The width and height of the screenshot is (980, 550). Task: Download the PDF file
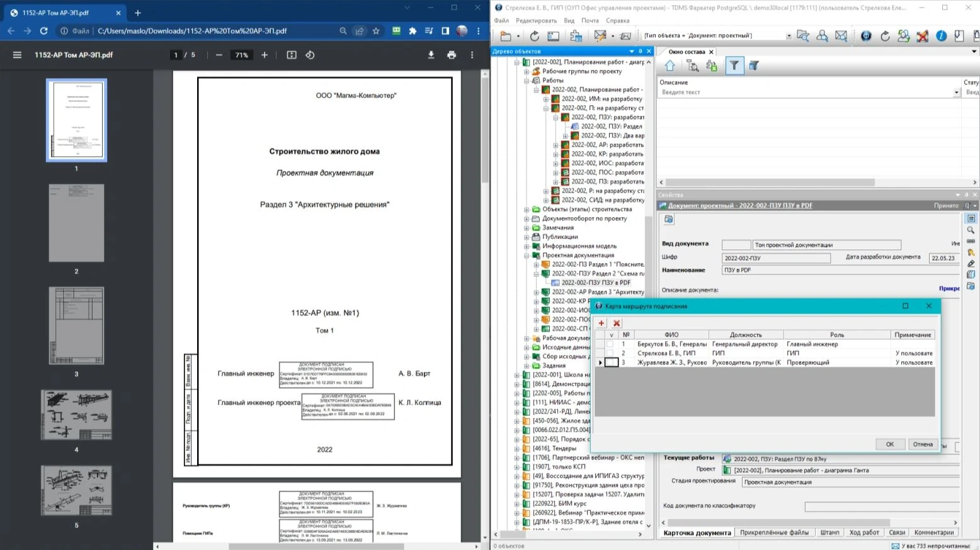(x=431, y=55)
